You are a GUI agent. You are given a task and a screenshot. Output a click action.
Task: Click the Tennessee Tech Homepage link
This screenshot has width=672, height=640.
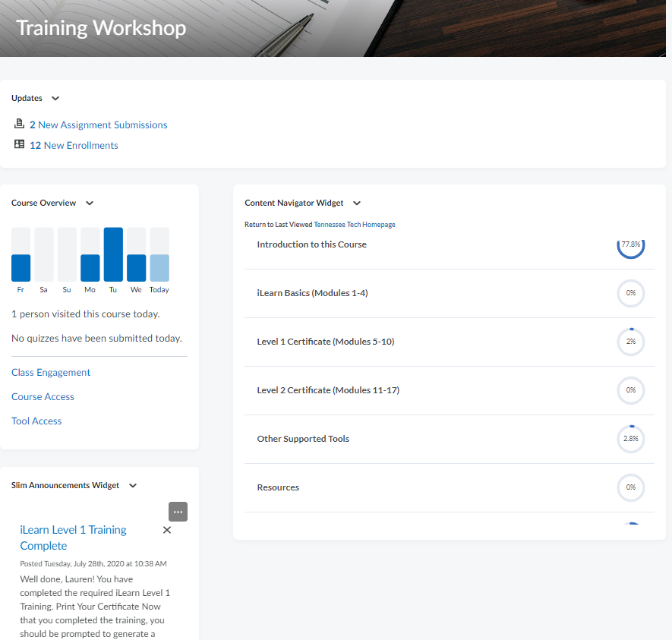[x=354, y=225]
